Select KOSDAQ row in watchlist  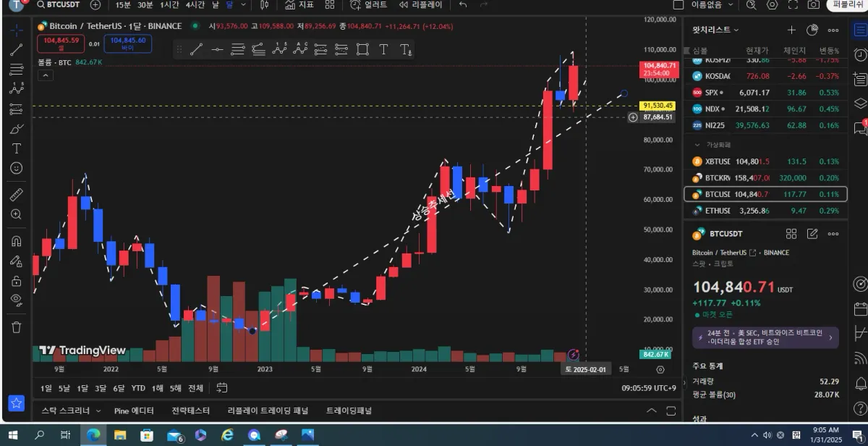(x=765, y=76)
